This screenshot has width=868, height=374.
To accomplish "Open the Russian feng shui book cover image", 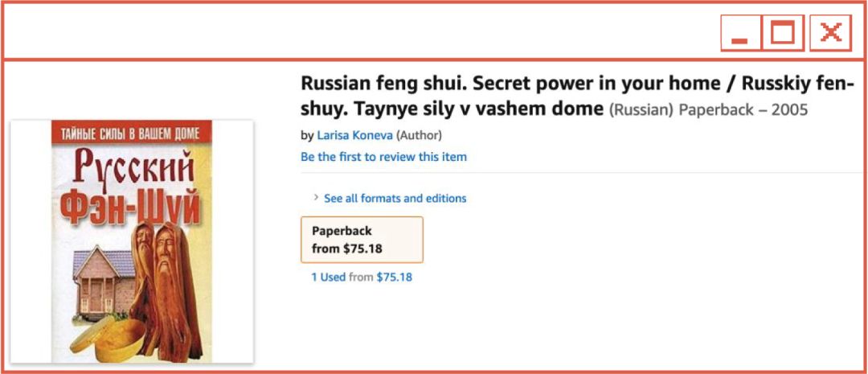I will 132,241.
